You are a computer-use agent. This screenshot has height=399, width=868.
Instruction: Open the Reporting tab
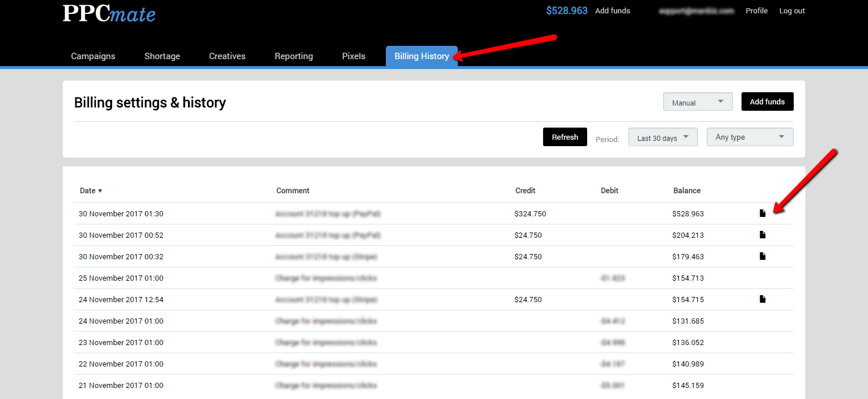tap(294, 56)
